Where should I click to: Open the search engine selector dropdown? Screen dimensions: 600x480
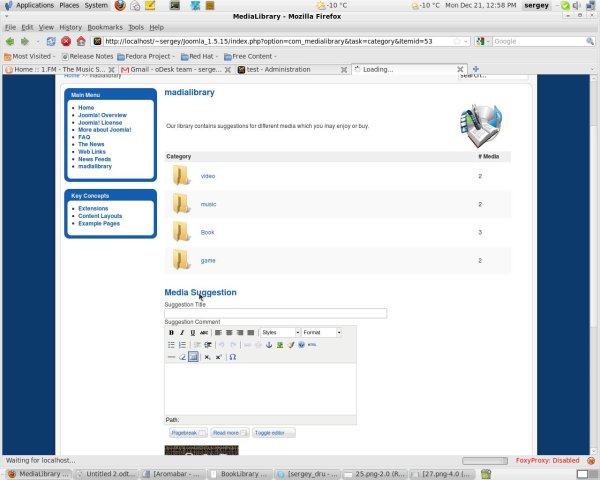point(483,41)
